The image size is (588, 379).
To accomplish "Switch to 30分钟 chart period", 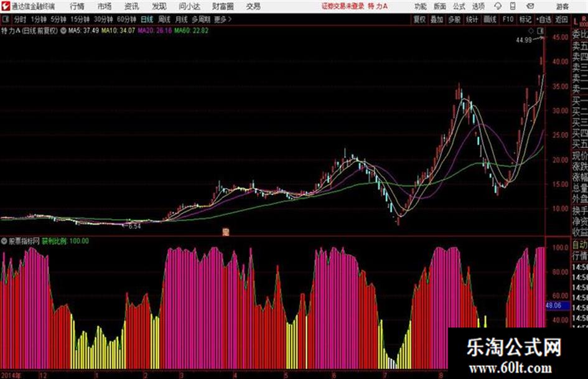I will [x=103, y=19].
